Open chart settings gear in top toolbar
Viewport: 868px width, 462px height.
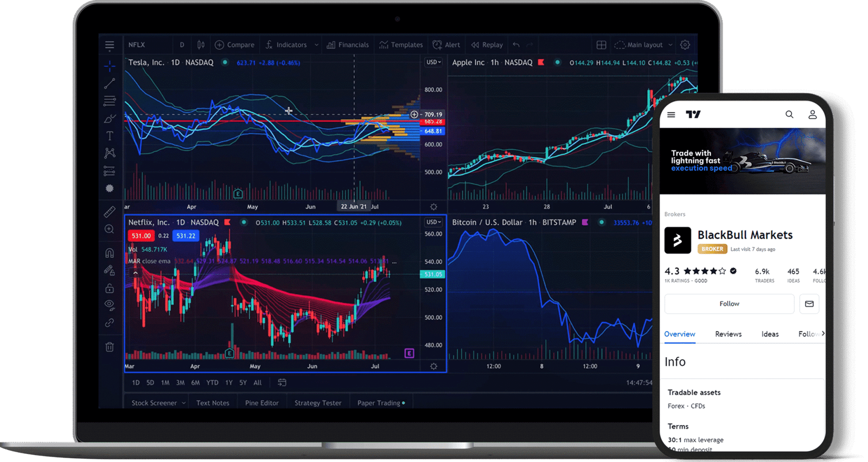[x=685, y=45]
